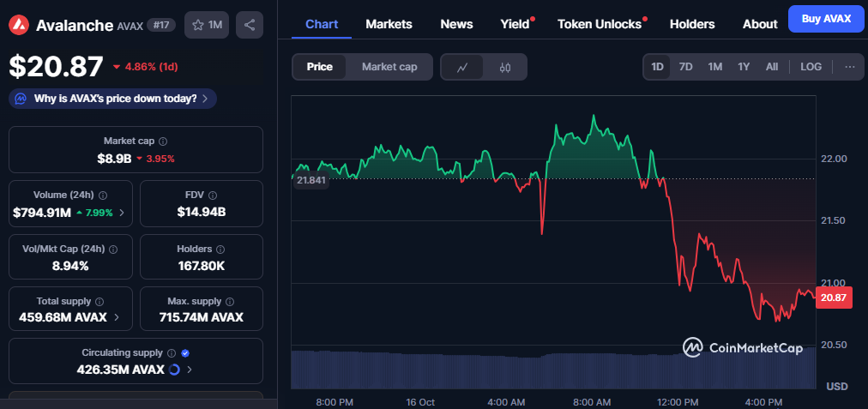The width and height of the screenshot is (868, 409).
Task: Open the Markets tab
Action: click(389, 24)
